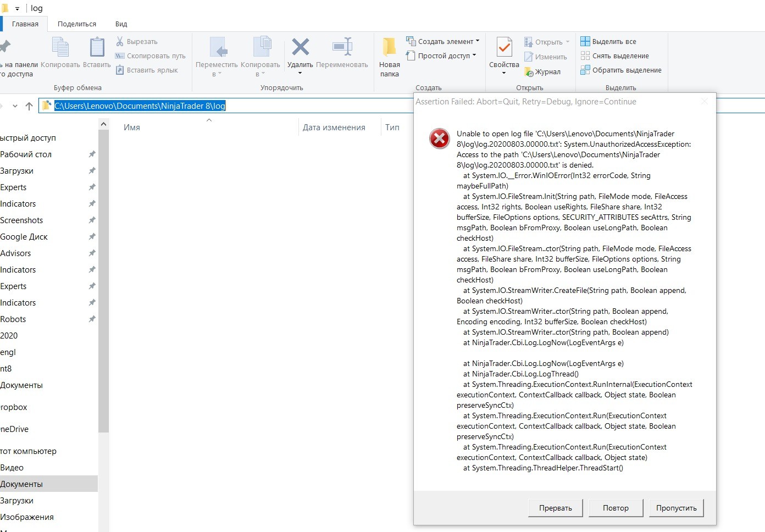Click navigation pane scroll up arrow
Screen dimensions: 765x532
coord(103,124)
